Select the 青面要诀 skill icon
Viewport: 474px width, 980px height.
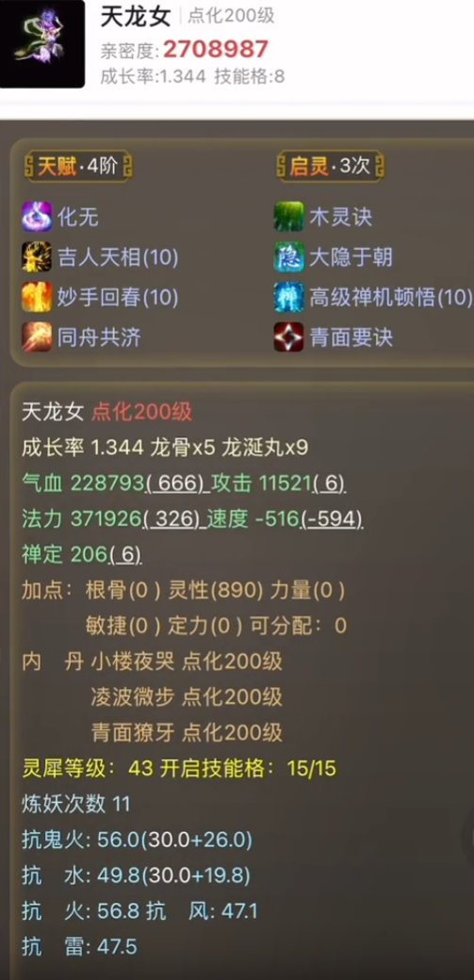tap(289, 337)
